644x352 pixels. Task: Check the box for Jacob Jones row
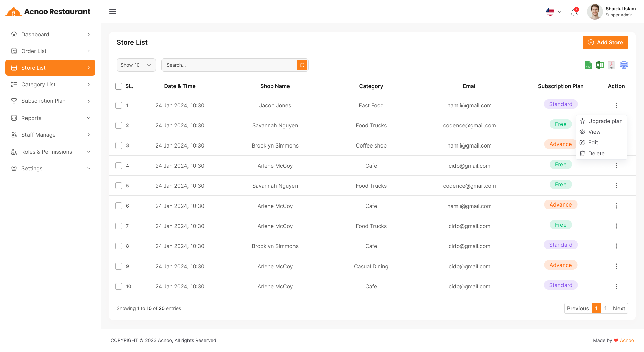119,105
